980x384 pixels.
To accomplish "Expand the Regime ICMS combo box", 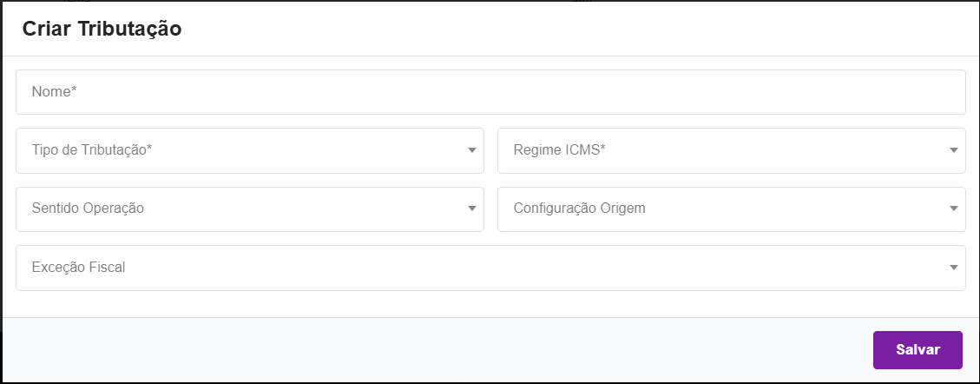I will point(731,150).
